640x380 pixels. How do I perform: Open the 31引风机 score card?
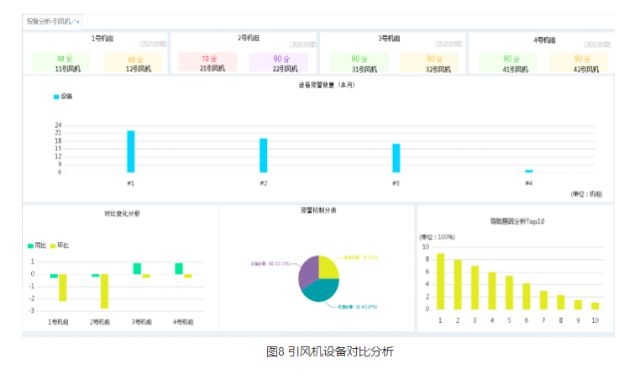[359, 63]
